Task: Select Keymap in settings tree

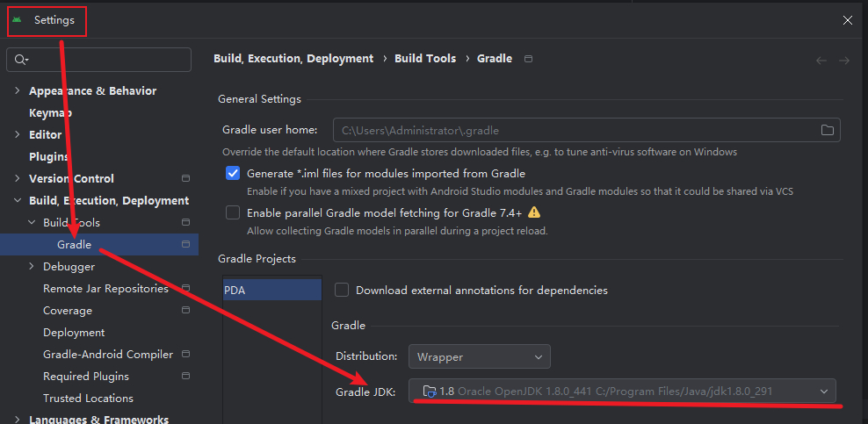Action: pyautogui.click(x=50, y=112)
